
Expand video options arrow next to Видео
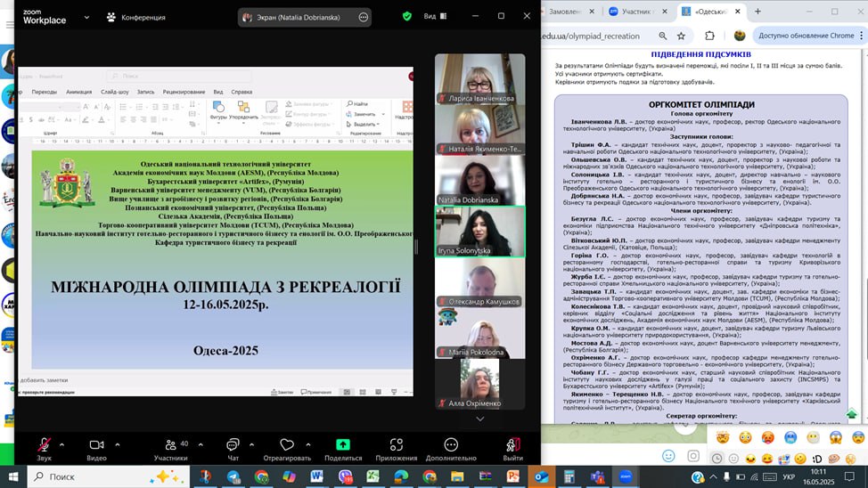click(x=117, y=443)
